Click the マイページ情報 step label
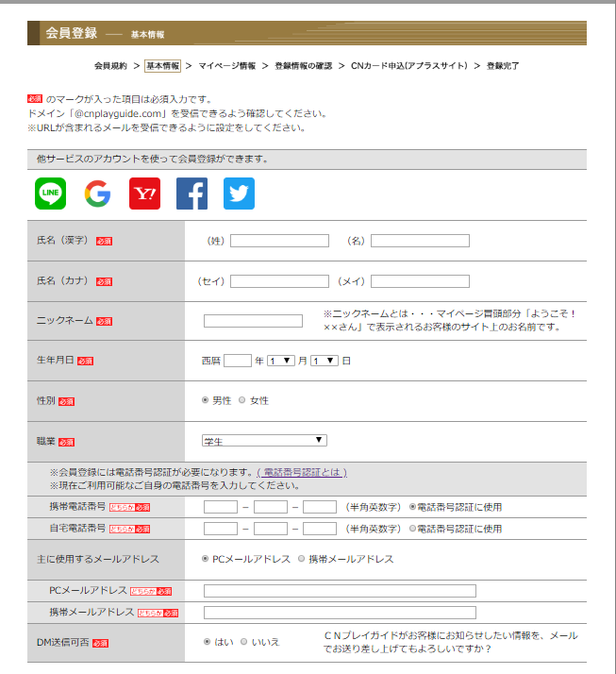The image size is (616, 674). pyautogui.click(x=226, y=66)
